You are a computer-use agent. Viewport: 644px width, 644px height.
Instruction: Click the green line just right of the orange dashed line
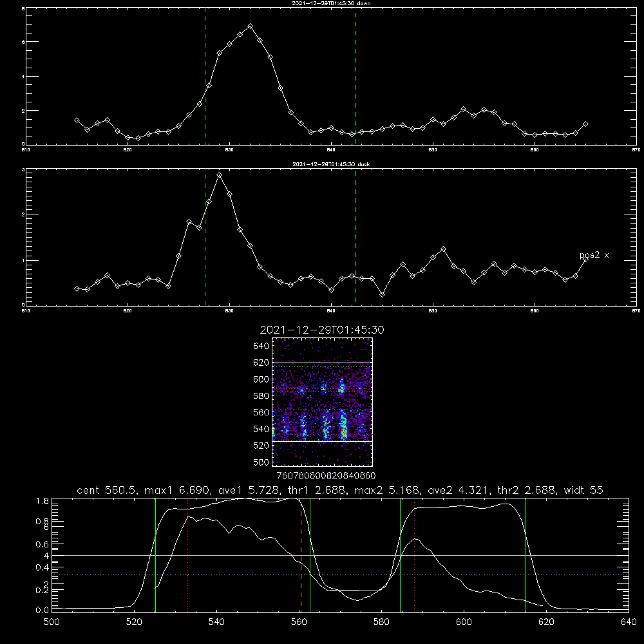coord(310,555)
